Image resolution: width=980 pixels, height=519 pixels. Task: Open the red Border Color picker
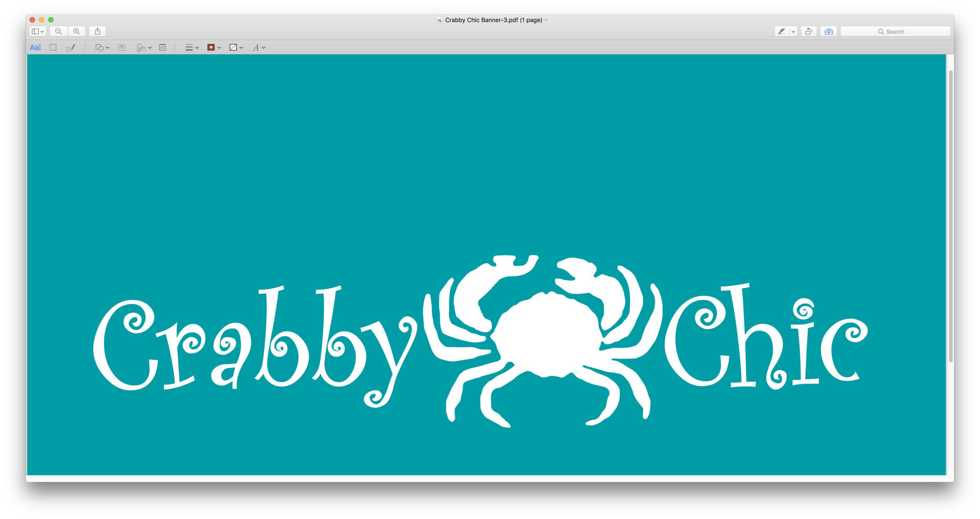[214, 47]
